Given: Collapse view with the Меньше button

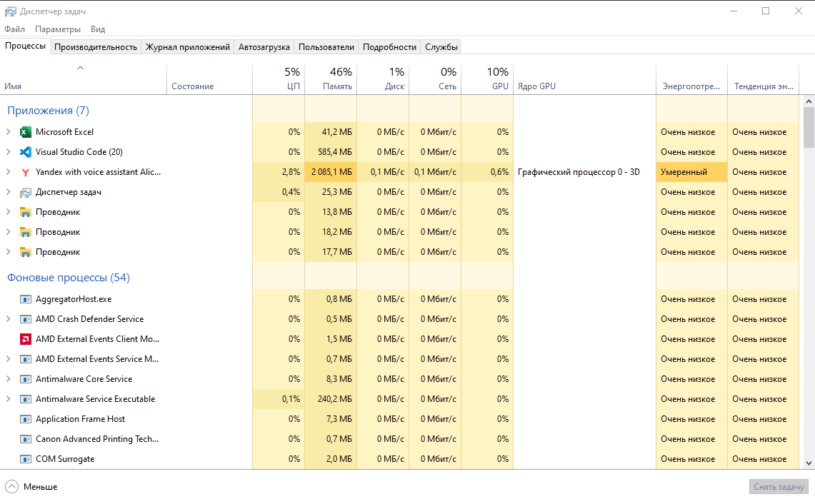Looking at the screenshot, I should tap(32, 487).
